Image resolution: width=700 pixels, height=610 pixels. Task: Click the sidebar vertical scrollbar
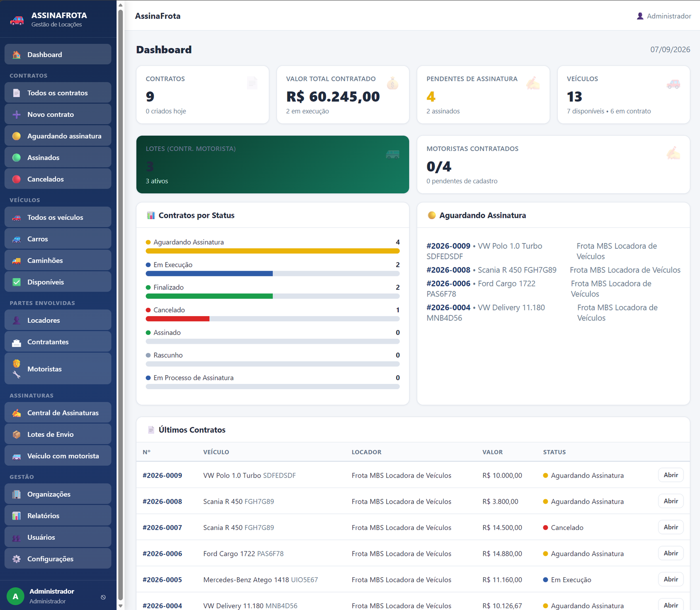[121, 305]
